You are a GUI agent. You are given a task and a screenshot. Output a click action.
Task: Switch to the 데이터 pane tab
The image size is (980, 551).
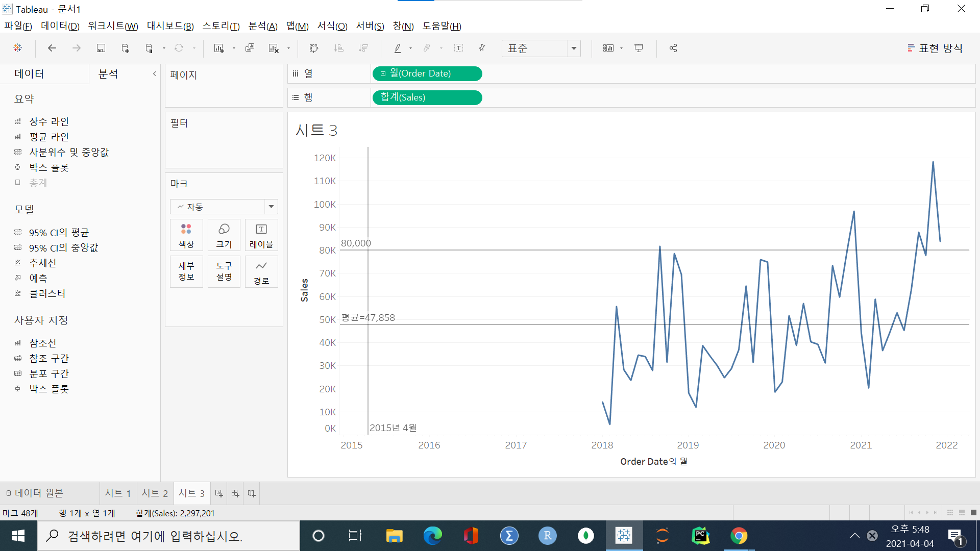point(29,74)
